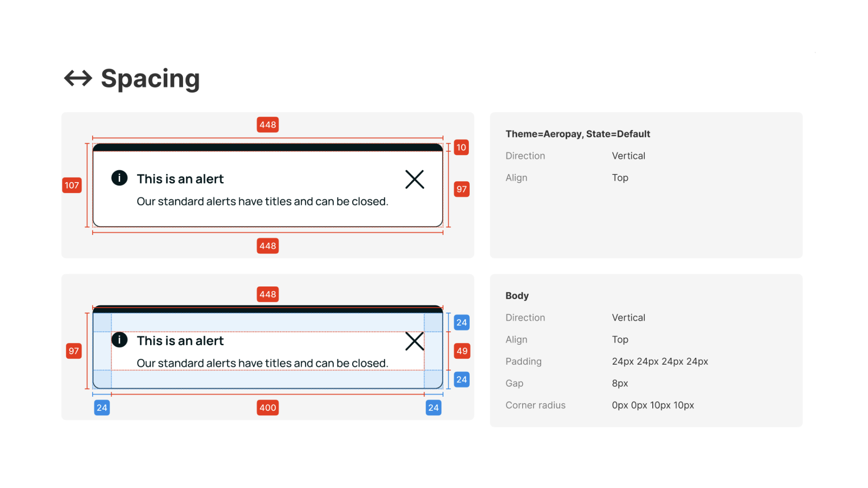Click the close X icon in top alert

click(x=414, y=179)
